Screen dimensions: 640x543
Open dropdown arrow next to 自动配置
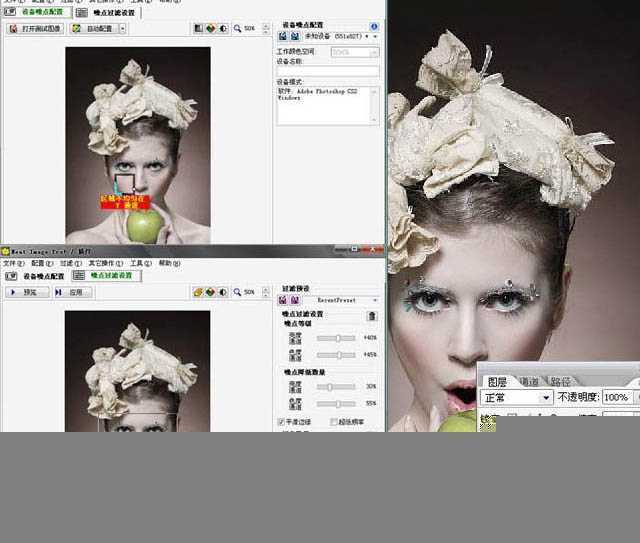122,29
